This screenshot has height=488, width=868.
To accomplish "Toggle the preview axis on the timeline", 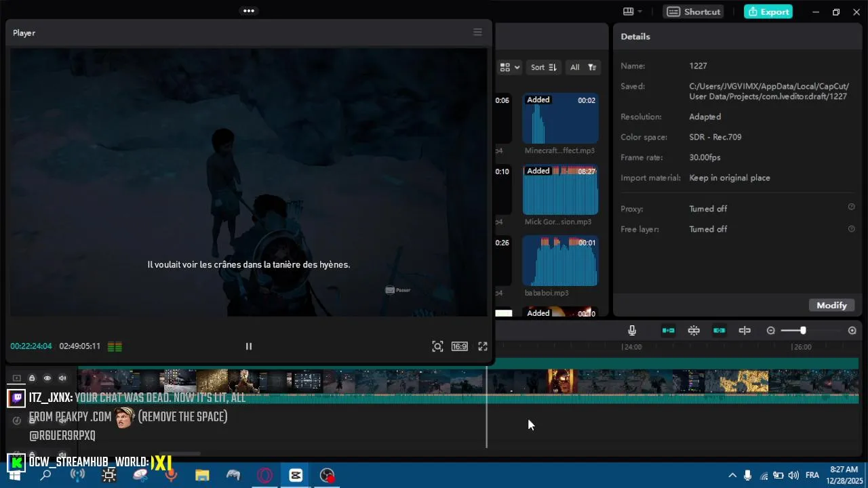I will 745,330.
